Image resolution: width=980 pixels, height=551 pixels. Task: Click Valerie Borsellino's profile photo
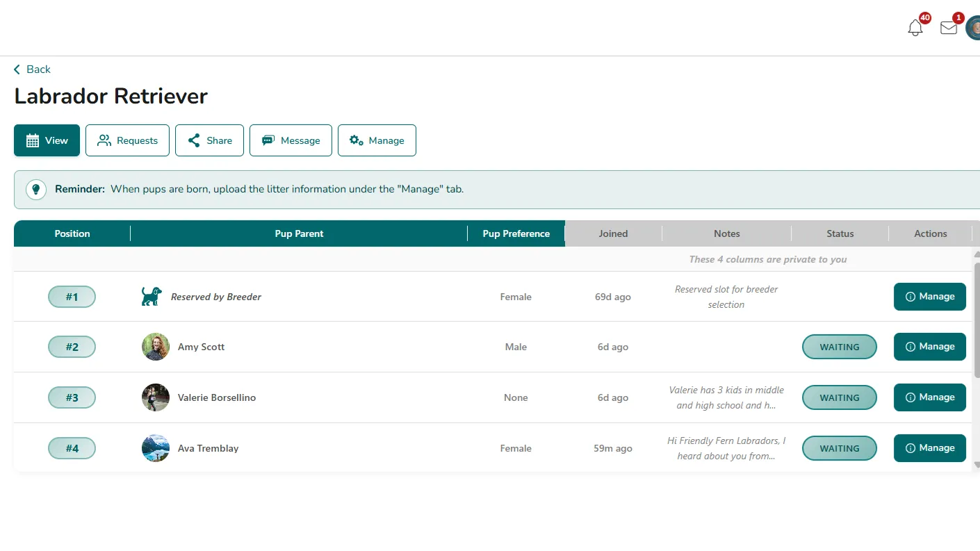pos(155,397)
